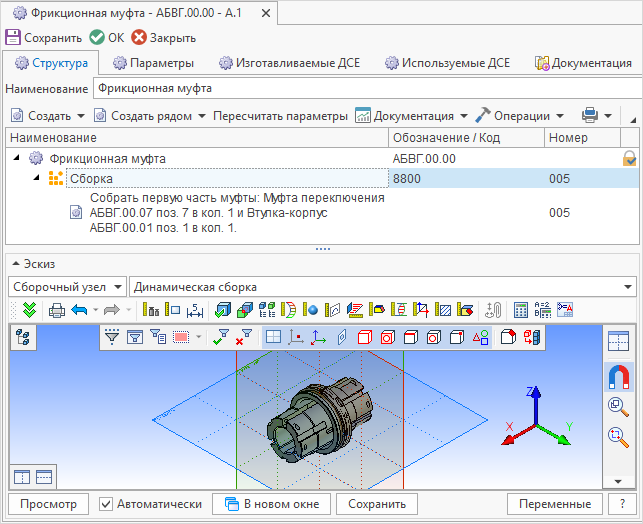
Task: Click the paperclip attachment icon
Action: [493, 310]
